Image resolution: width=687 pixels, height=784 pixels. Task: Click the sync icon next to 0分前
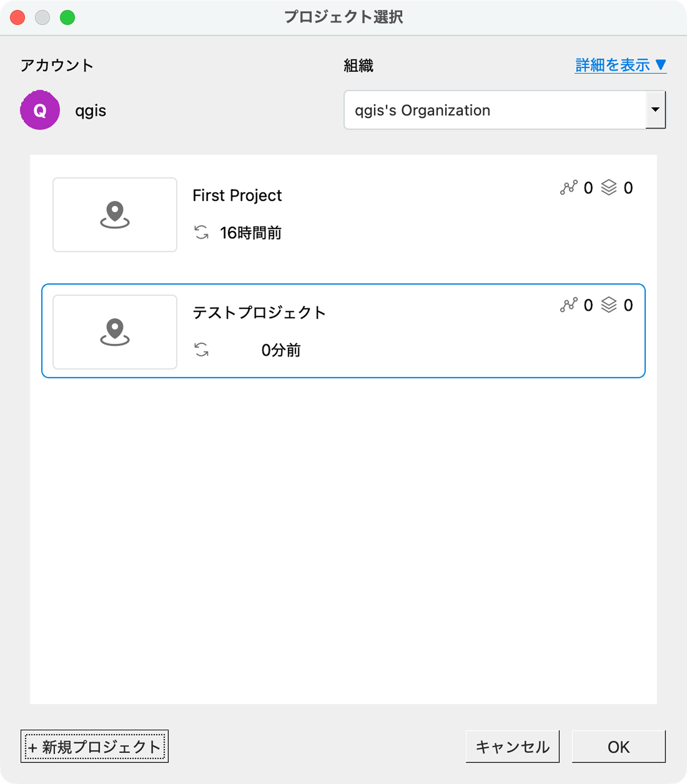[202, 349]
